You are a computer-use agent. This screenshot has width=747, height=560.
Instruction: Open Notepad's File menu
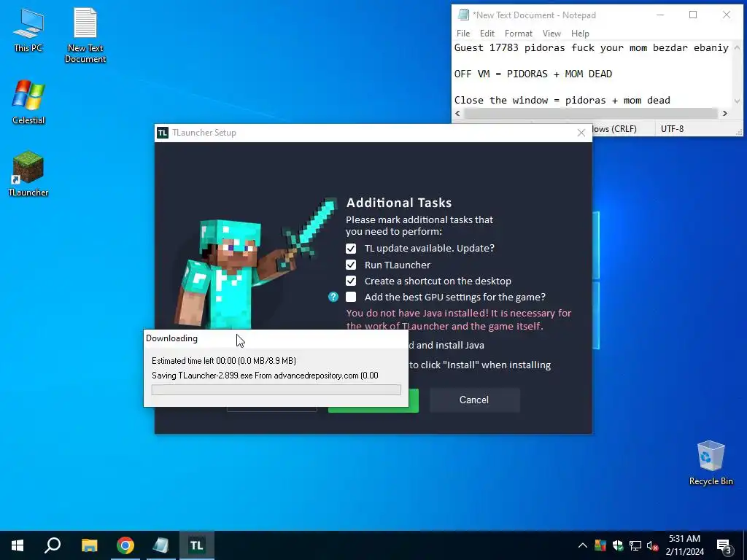click(463, 34)
